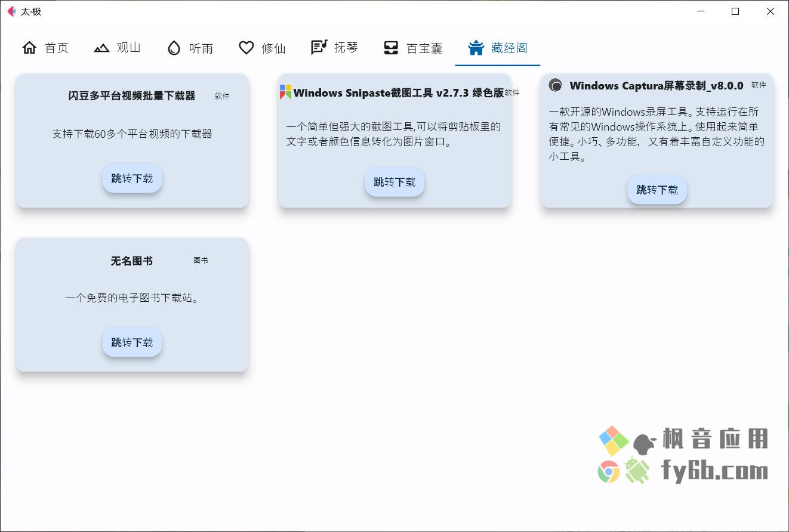Click the toolbox icon beside 百宝囊
The image size is (789, 532).
point(391,48)
